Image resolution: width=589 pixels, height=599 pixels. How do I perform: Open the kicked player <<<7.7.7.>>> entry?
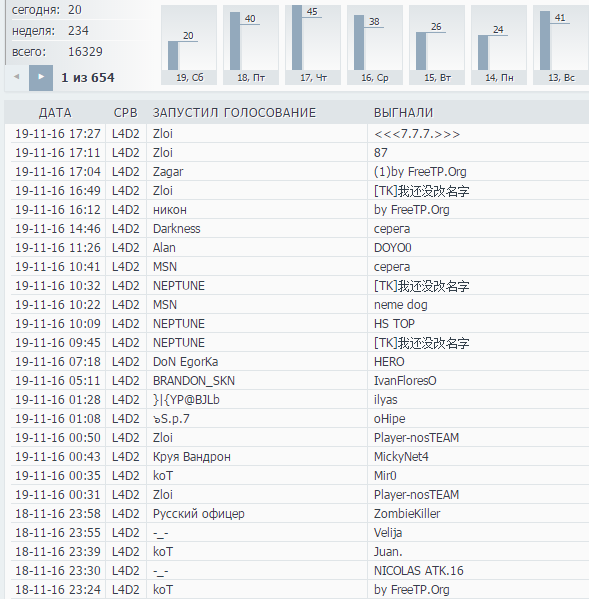point(417,134)
